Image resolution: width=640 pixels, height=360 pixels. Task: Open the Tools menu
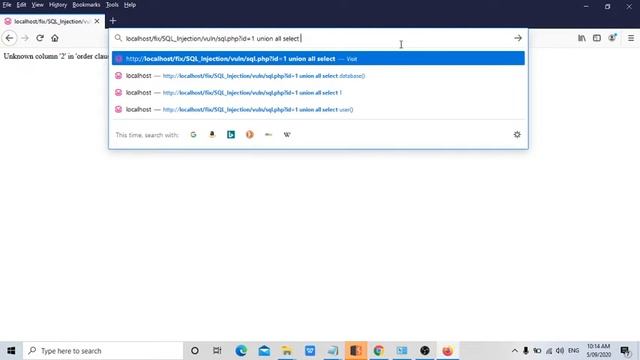tap(112, 5)
